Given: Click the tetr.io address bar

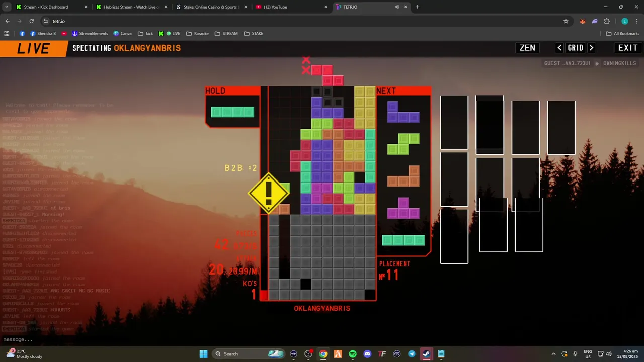Looking at the screenshot, I should [x=302, y=21].
